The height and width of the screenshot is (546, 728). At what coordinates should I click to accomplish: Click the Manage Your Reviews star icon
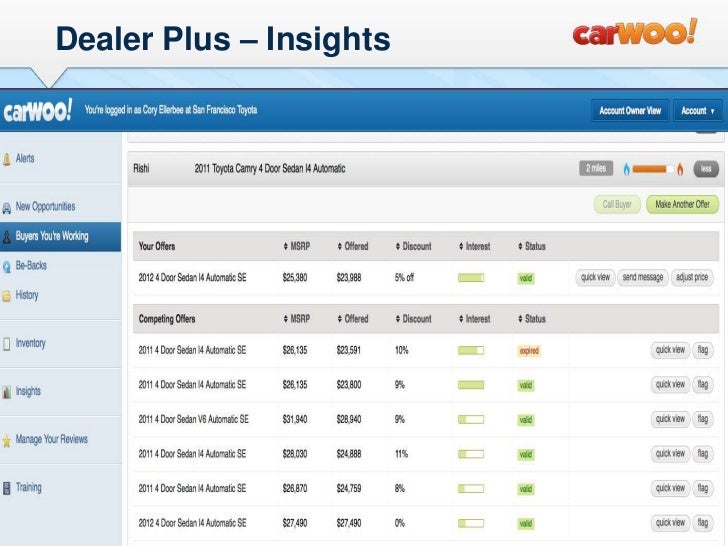(x=6, y=440)
